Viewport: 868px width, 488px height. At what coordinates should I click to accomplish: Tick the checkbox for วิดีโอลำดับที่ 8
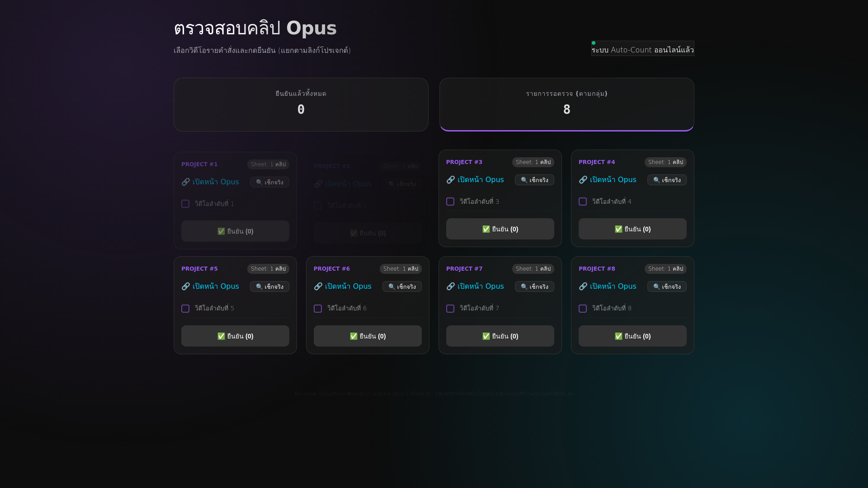583,309
